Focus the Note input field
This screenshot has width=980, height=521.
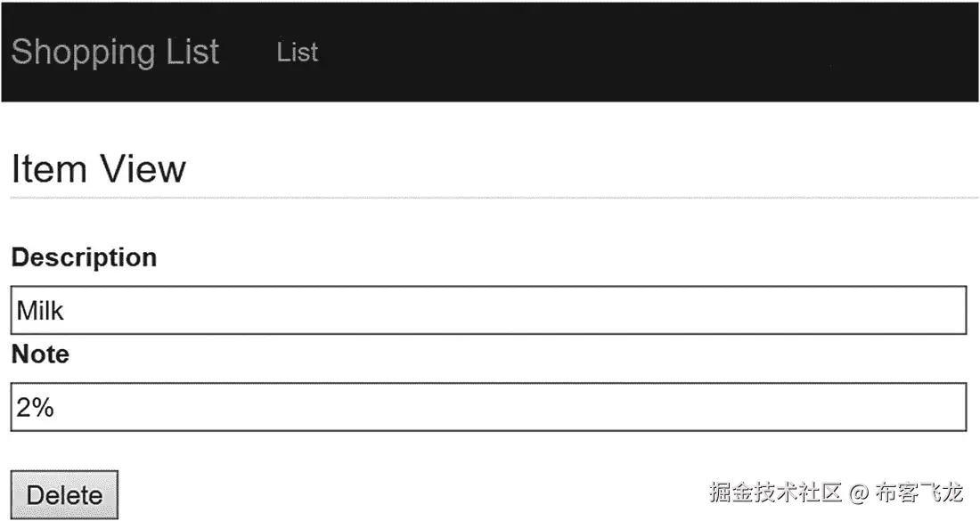pyautogui.click(x=488, y=407)
